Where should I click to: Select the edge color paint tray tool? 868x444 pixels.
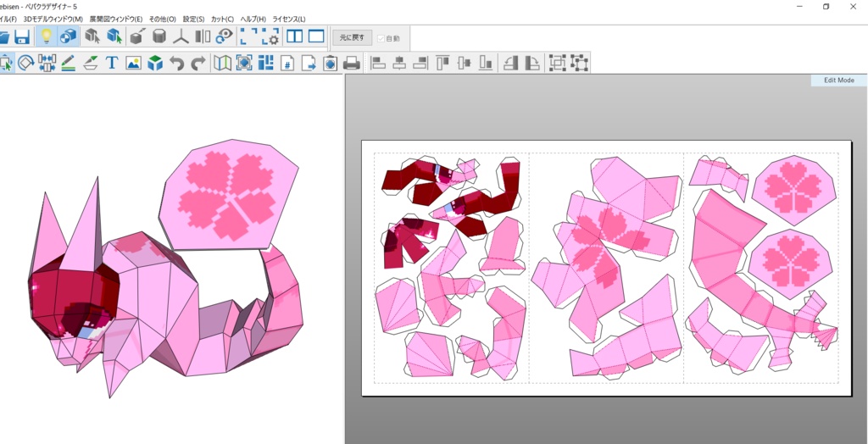click(x=90, y=63)
